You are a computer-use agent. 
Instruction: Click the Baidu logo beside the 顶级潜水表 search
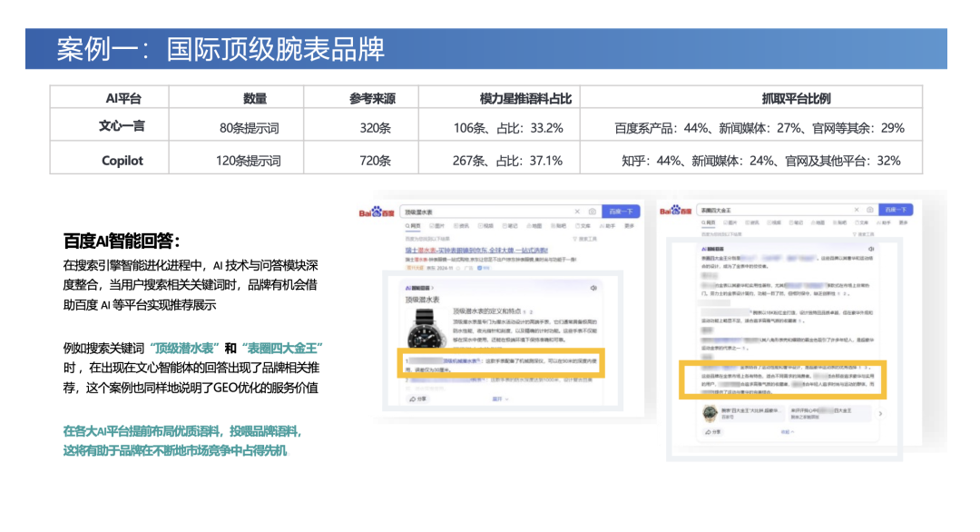click(377, 212)
